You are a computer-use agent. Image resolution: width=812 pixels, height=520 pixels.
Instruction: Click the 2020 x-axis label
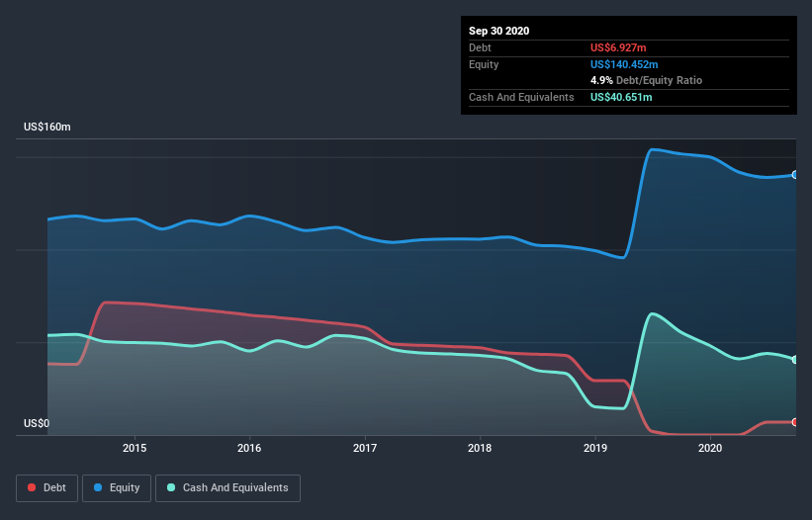710,448
